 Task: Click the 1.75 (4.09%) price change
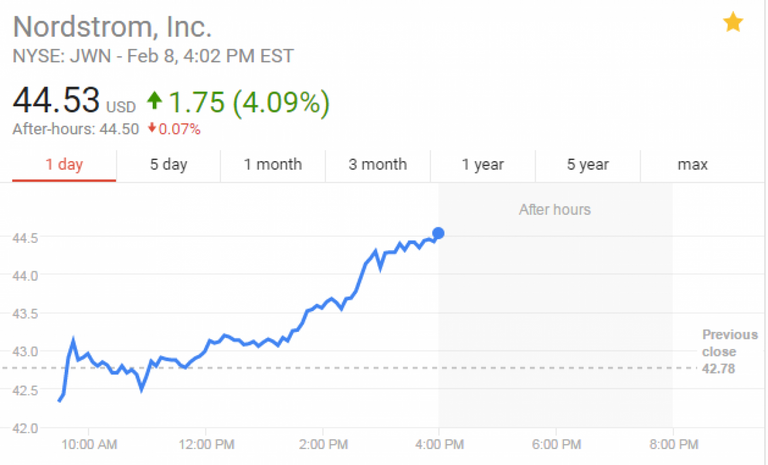(249, 100)
